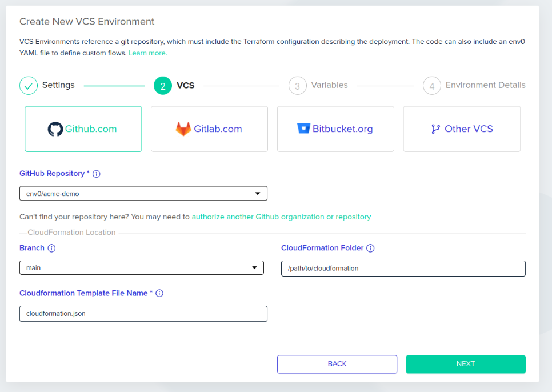
Task: Click the GitHub octocat logo icon
Action: pyautogui.click(x=55, y=129)
